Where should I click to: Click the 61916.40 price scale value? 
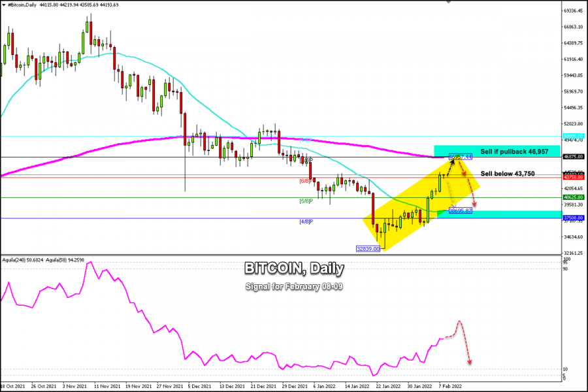click(x=574, y=59)
